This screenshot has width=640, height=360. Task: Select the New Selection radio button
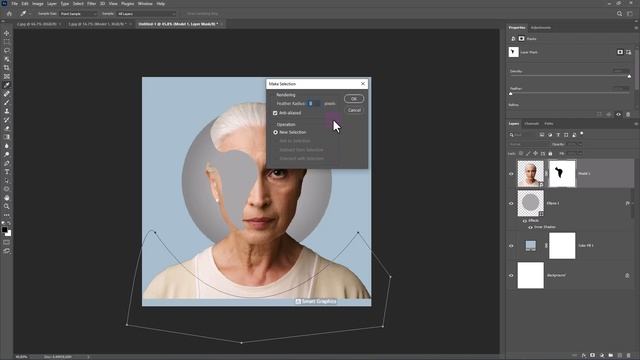coord(276,132)
